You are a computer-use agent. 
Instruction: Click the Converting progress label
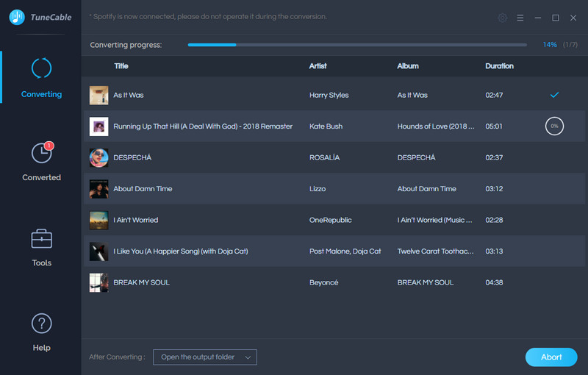126,45
